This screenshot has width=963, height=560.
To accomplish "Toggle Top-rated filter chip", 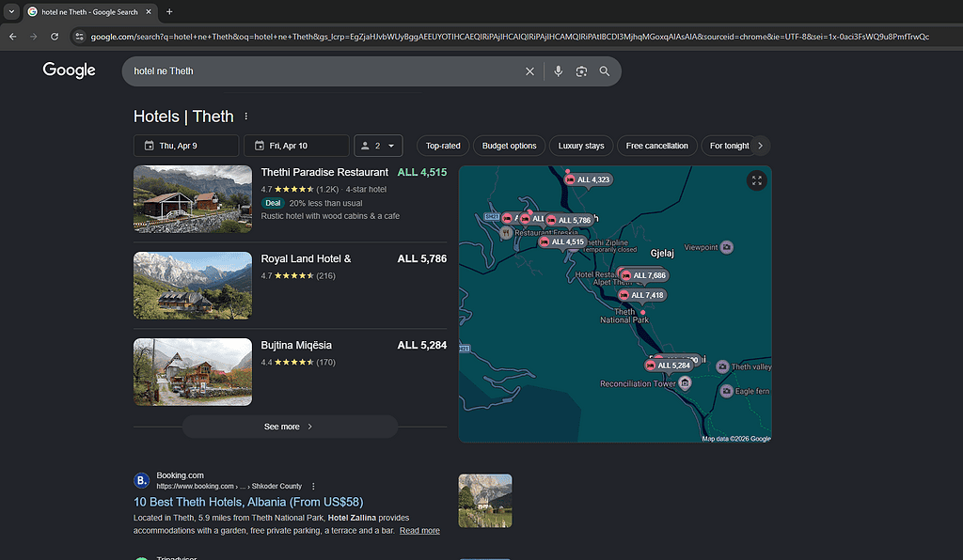I will pos(443,146).
